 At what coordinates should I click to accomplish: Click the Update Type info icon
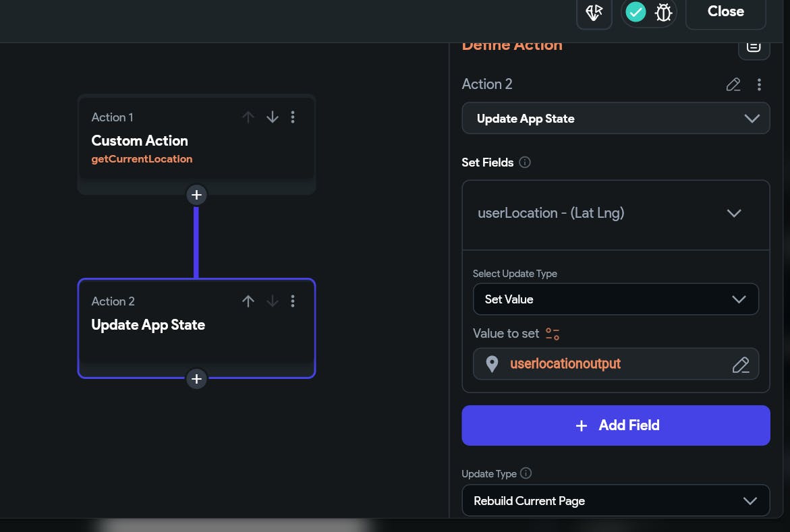[526, 473]
